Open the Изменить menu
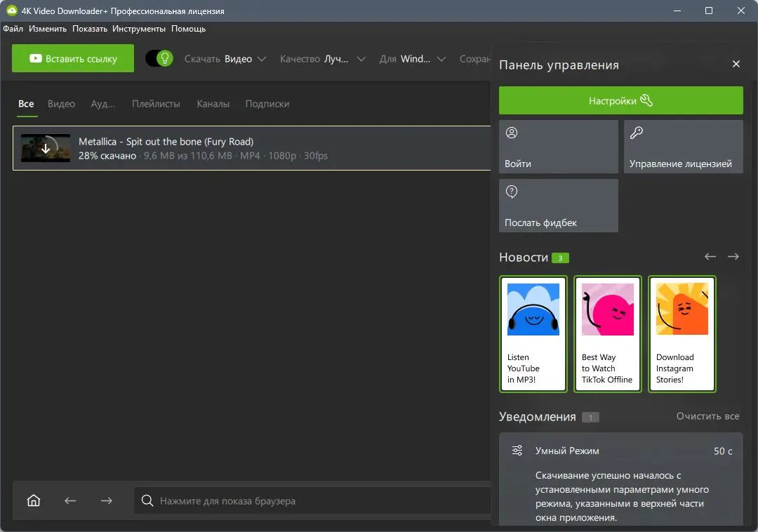 48,29
